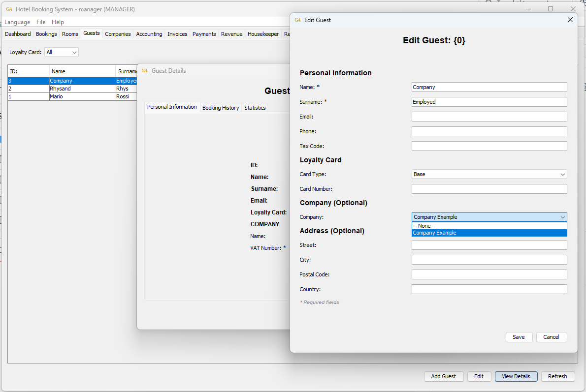Click the Guest Details window app icon
The height and width of the screenshot is (392, 586).
(x=145, y=71)
